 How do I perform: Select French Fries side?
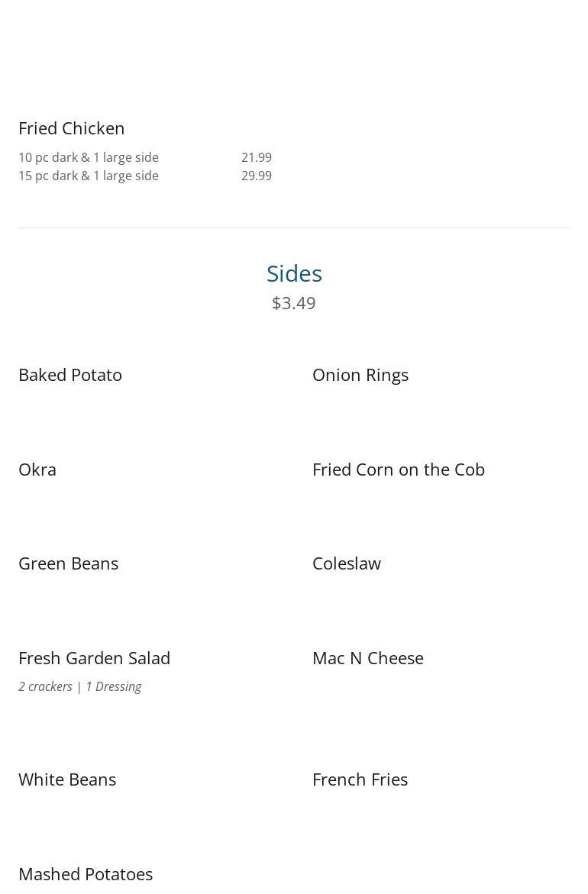pyautogui.click(x=360, y=779)
